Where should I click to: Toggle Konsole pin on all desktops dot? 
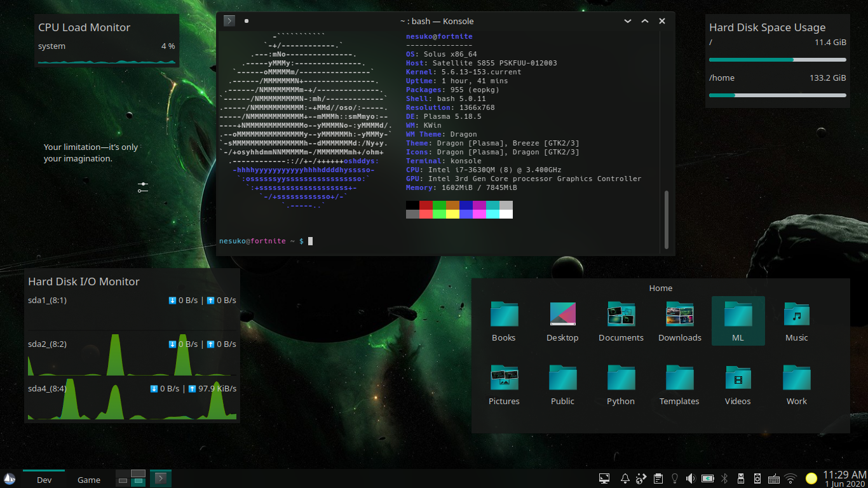coord(247,21)
